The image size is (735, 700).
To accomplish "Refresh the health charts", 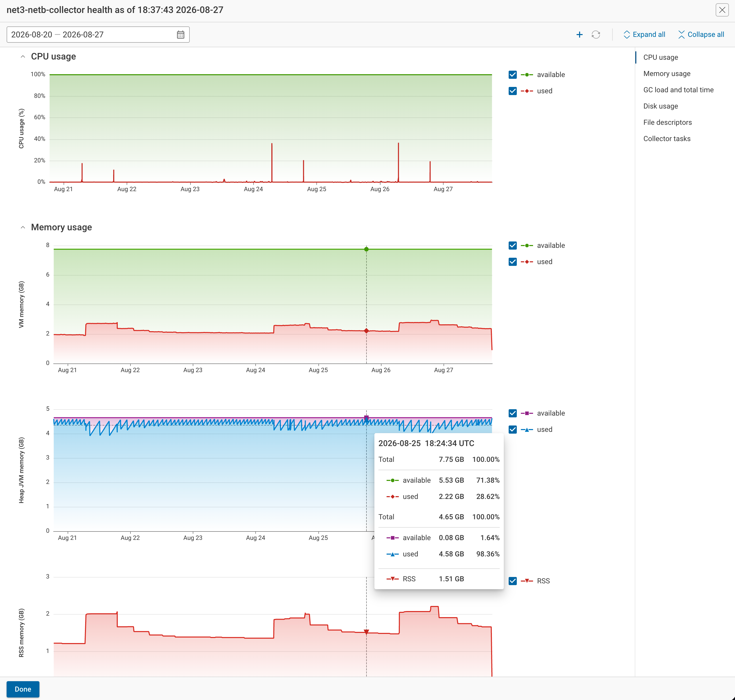I will [596, 35].
